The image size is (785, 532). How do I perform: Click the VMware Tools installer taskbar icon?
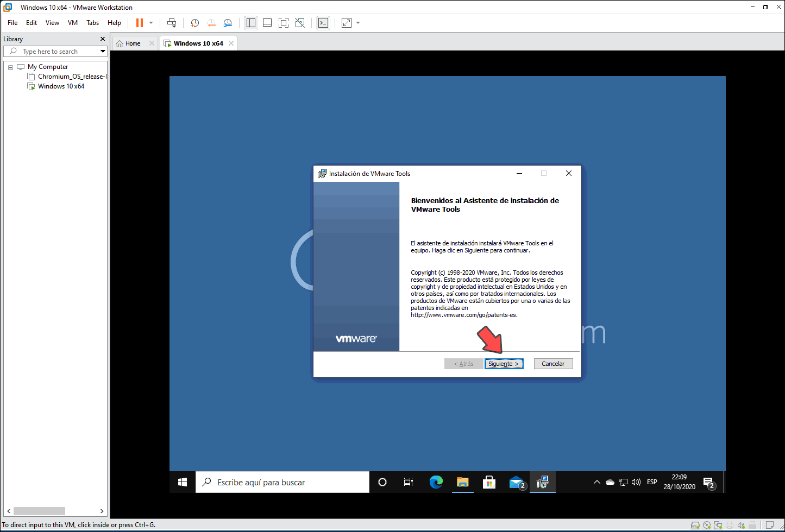pyautogui.click(x=542, y=482)
